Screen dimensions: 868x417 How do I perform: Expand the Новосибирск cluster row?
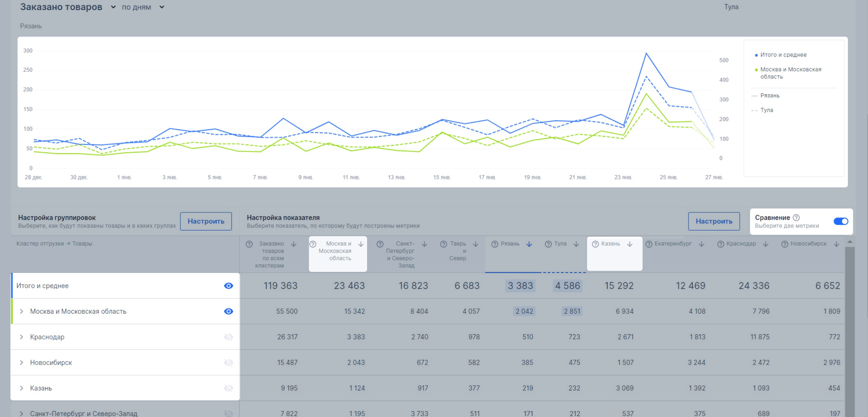pos(21,362)
